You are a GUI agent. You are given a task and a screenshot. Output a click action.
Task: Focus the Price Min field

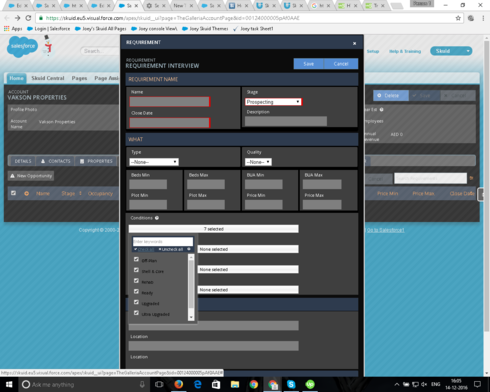[264, 204]
